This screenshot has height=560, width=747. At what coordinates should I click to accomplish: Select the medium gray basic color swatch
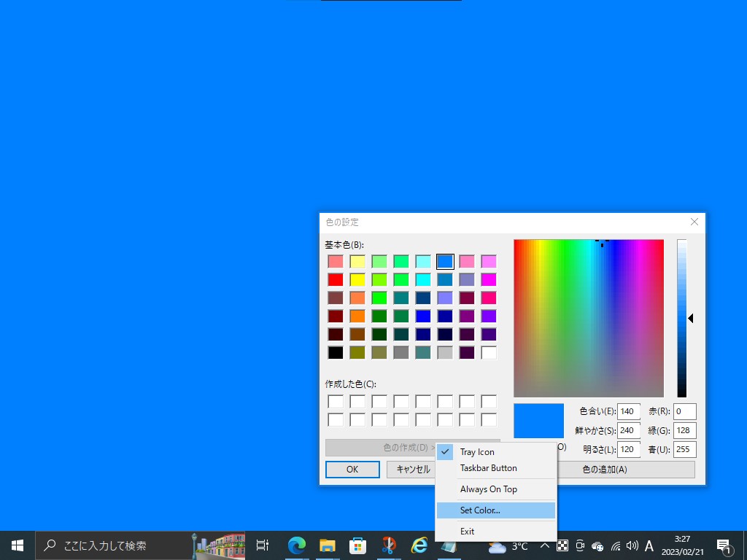(x=401, y=353)
